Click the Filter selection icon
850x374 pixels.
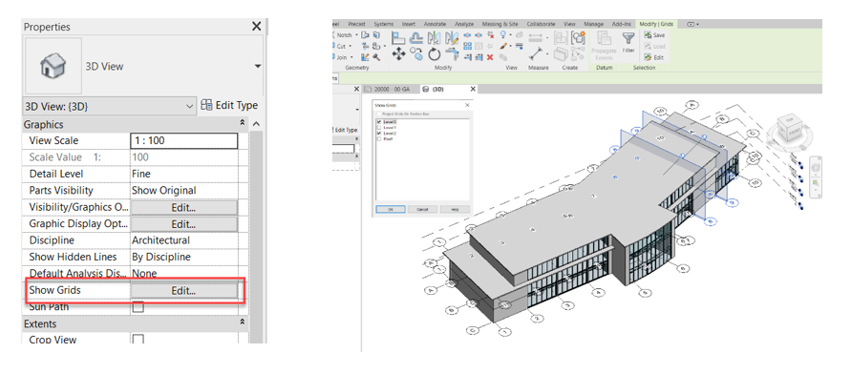point(628,41)
